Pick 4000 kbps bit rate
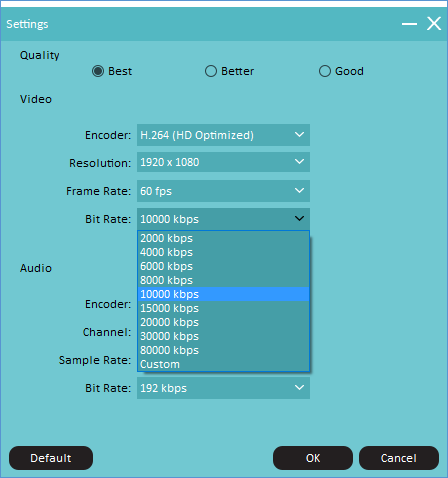Viewport: 448px width, 478px height. (223, 252)
